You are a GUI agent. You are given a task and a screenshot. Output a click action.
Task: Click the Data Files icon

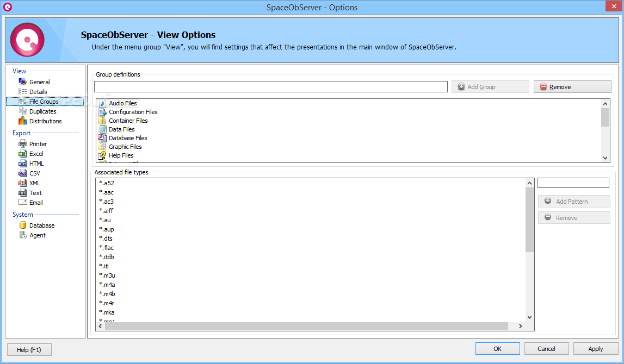point(103,129)
